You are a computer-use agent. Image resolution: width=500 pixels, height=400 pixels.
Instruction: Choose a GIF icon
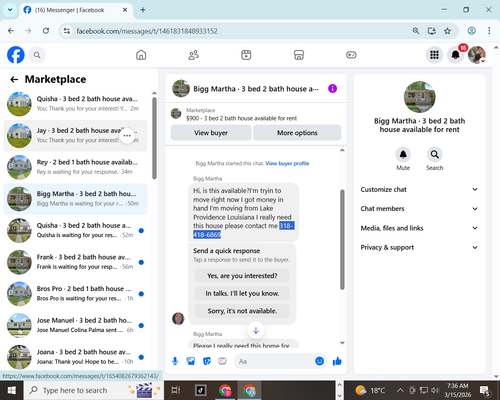222,361
